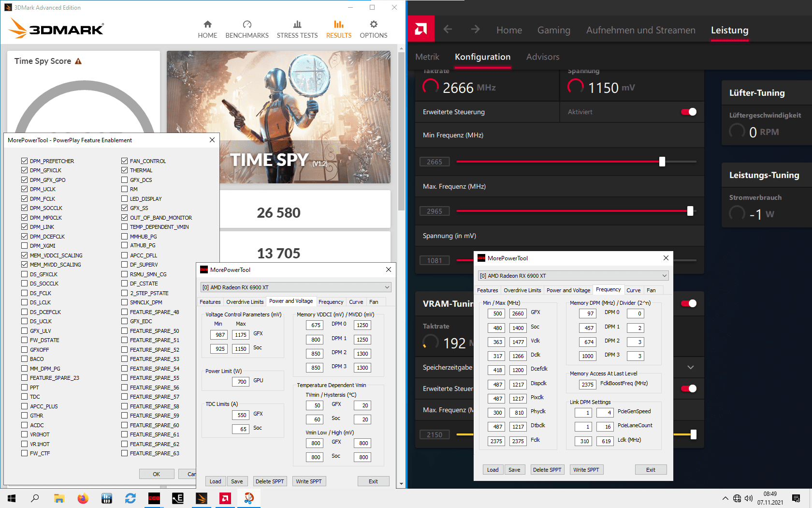Open Aufnehmen und Streamen in Radeon Software
Screen dimensions: 812x508
pyautogui.click(x=641, y=30)
